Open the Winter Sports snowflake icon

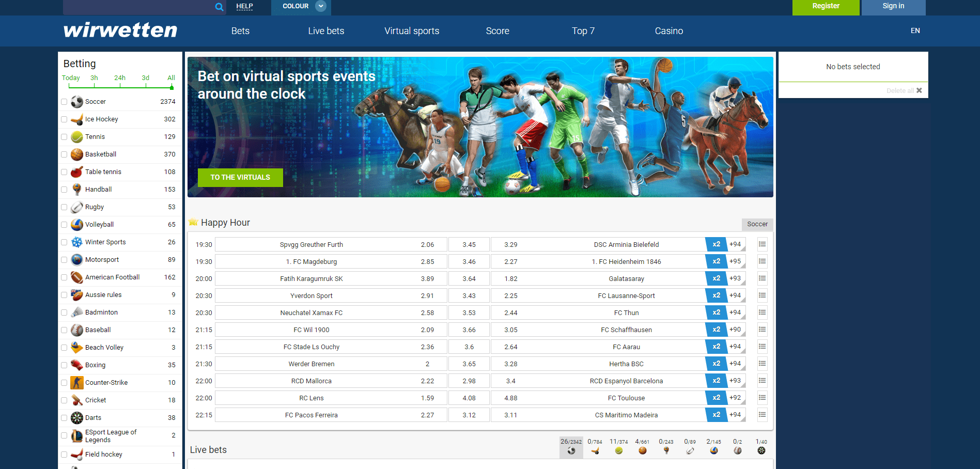(x=77, y=242)
